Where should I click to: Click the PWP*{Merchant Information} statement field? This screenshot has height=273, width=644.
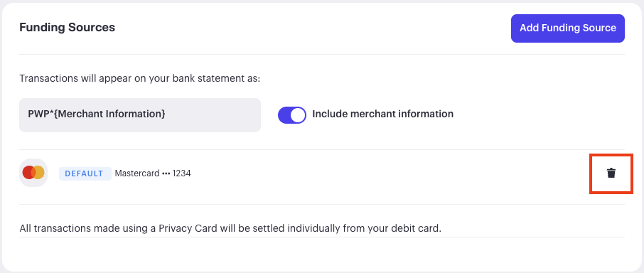tap(140, 115)
